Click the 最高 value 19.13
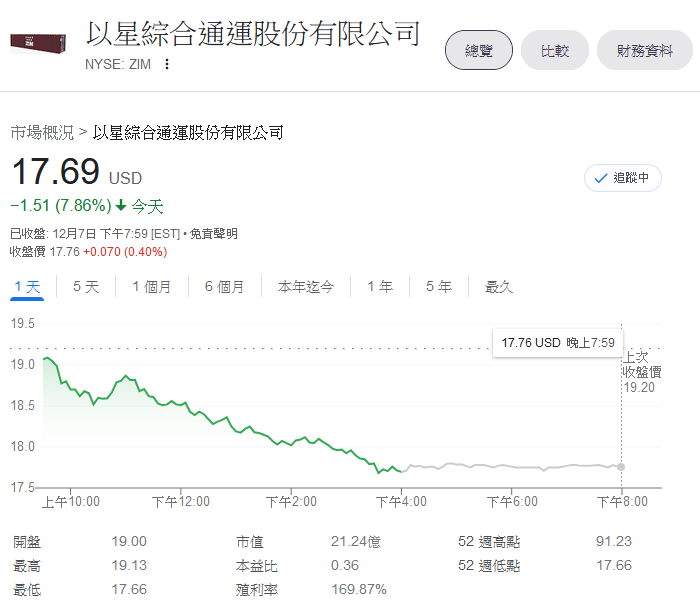Screen dimensions: 700x612 pyautogui.click(x=129, y=566)
